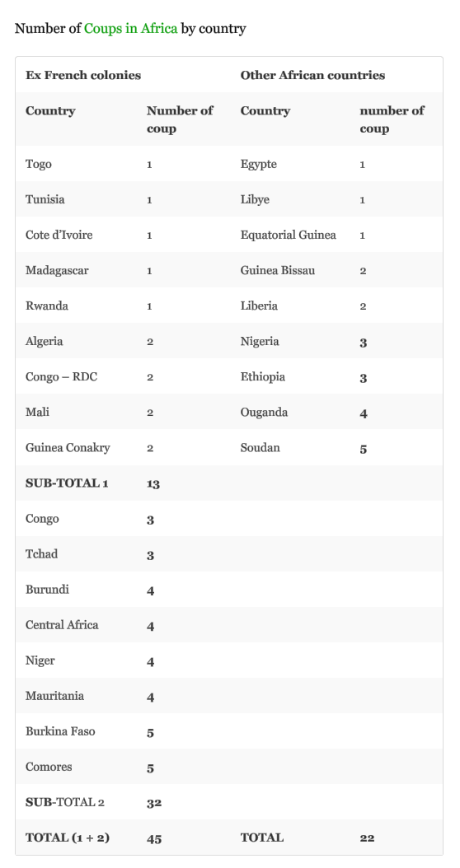Click the SUB-TOTAL 1 value 13
This screenshot has height=868, width=460.
click(153, 483)
